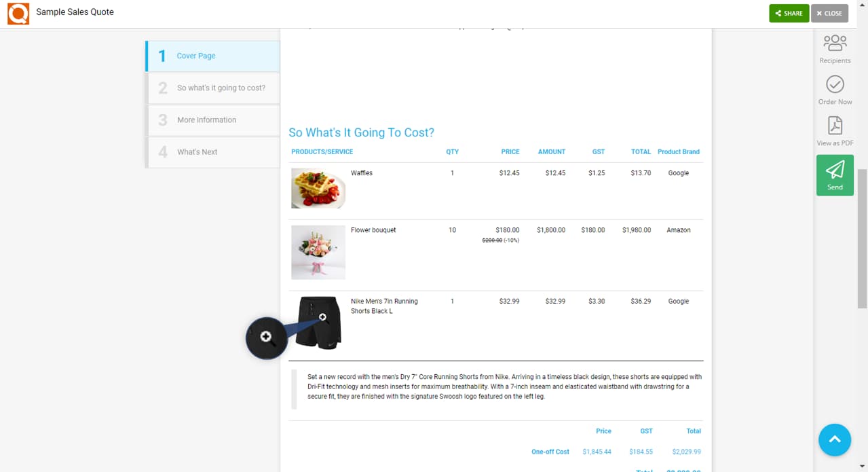Open the flower bouquet product image
Viewport: 868px width, 472px height.
click(318, 252)
